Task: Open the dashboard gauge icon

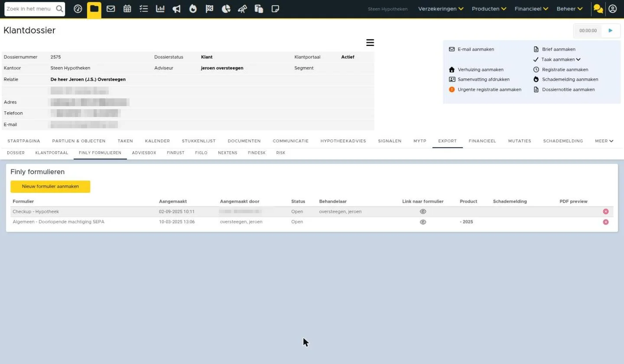Action: [78, 9]
